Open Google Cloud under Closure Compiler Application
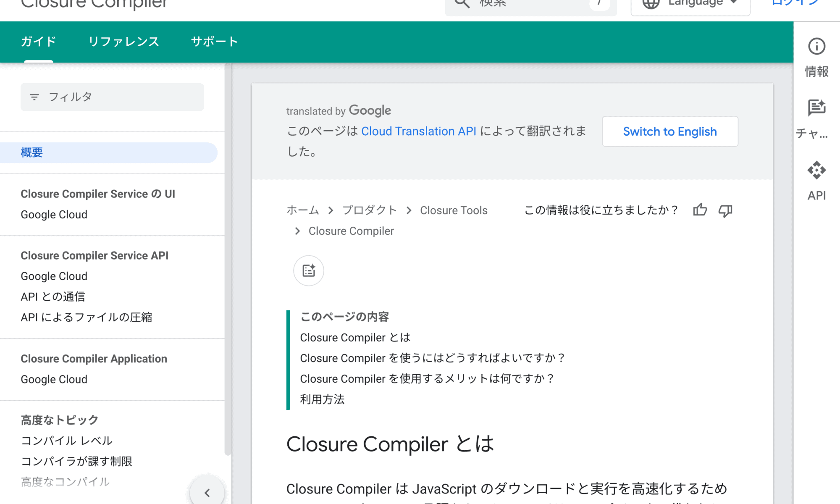Screen dimensions: 840x504 (54, 379)
